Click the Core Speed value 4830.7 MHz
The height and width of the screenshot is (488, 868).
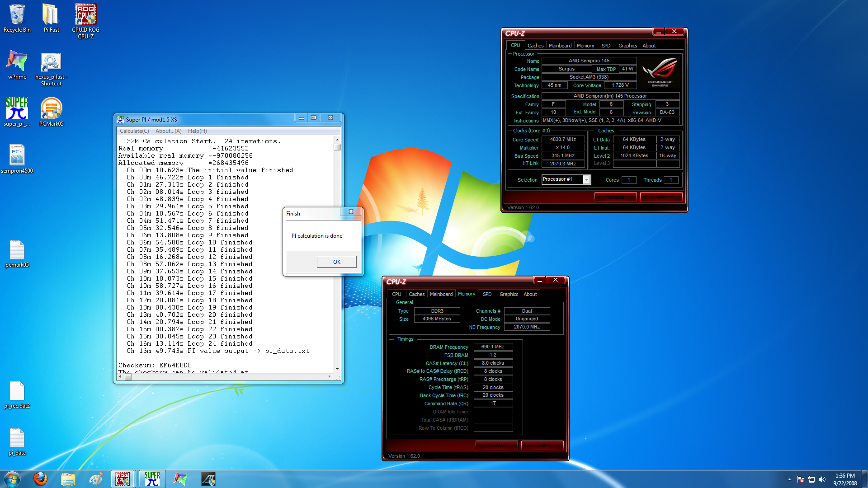pos(563,140)
